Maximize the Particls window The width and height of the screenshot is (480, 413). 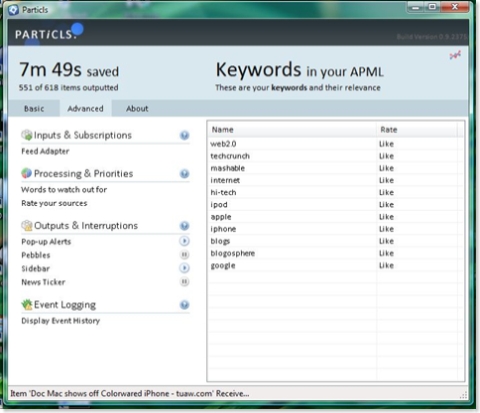432,7
